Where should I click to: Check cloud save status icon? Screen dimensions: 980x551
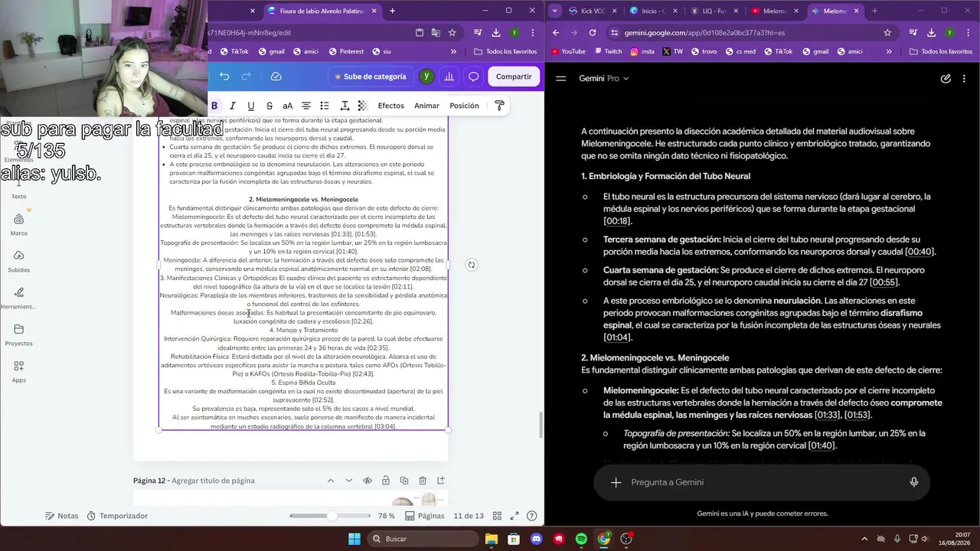click(276, 77)
